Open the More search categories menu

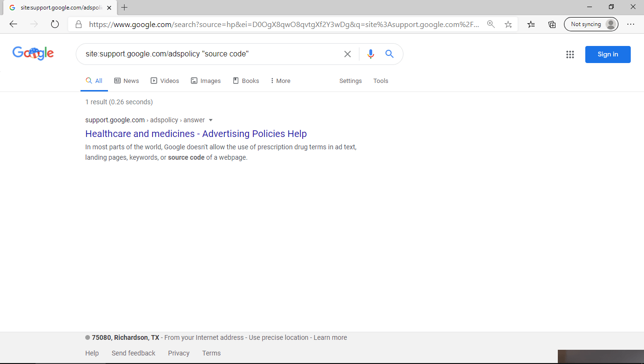[x=280, y=81]
